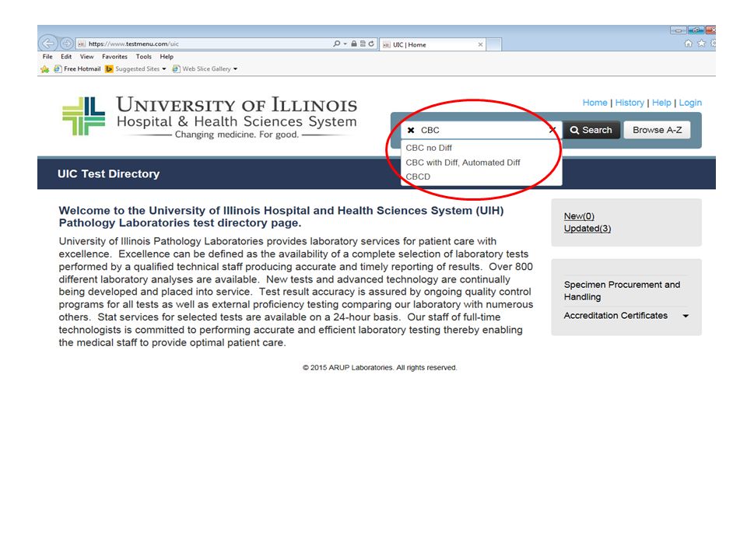747x560 pixels.
Task: Click University of Illinois Hospital logo
Action: [209, 117]
